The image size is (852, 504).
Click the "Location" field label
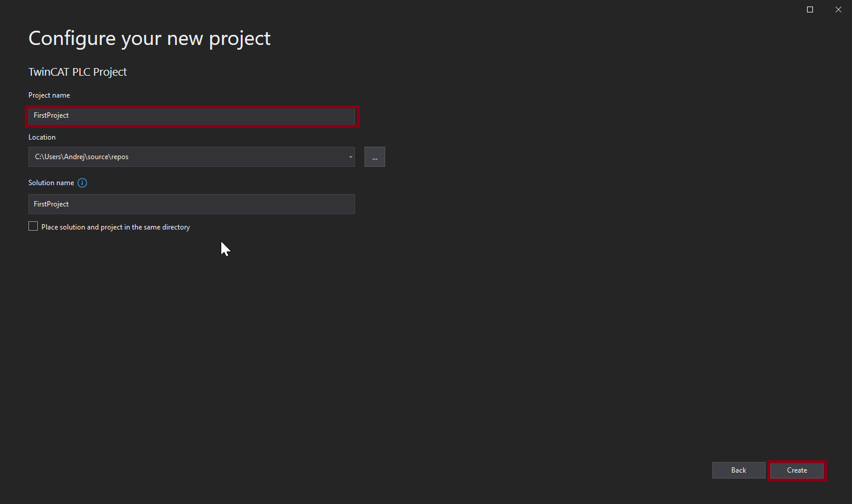pos(42,137)
